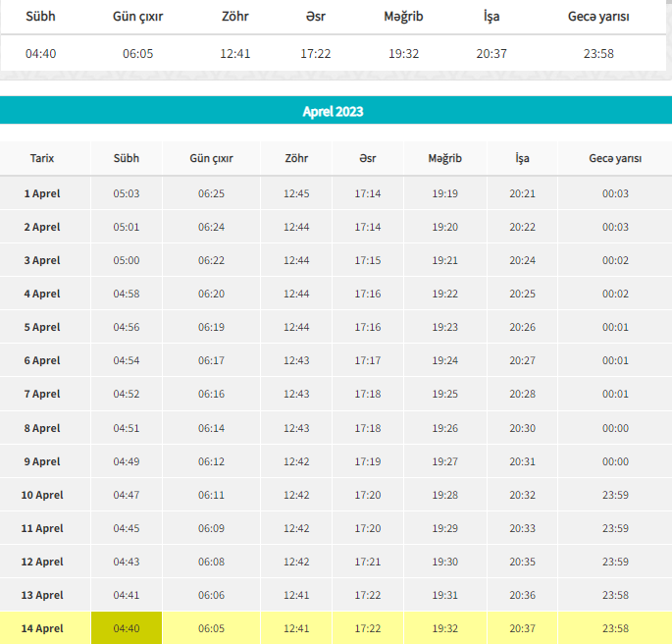Select the 20:35 İşa time on 12 Aprel
The height and width of the screenshot is (644, 672).
[523, 562]
